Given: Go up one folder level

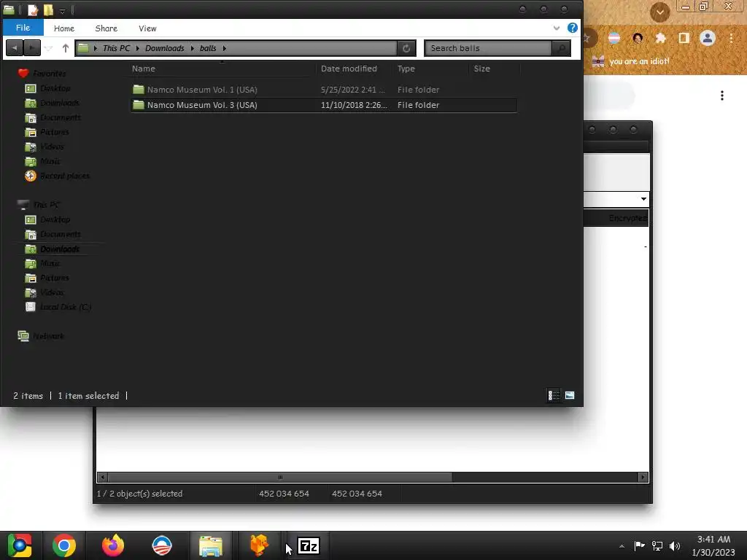Looking at the screenshot, I should (x=65, y=48).
